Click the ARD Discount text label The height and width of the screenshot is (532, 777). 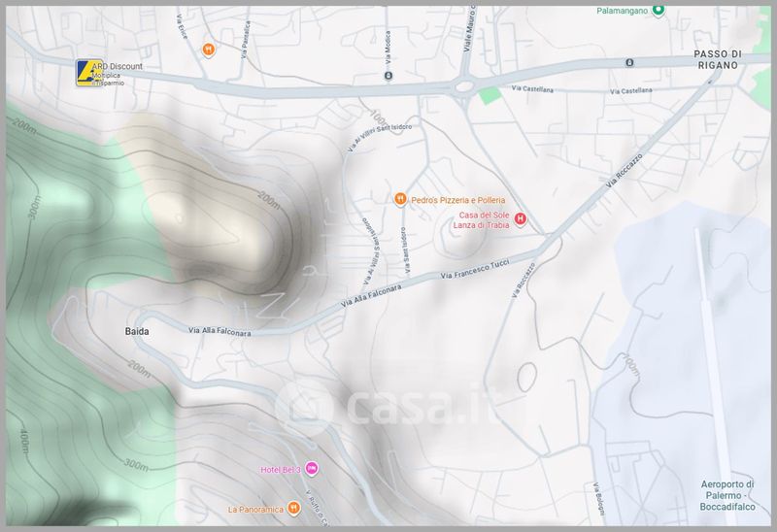(119, 66)
